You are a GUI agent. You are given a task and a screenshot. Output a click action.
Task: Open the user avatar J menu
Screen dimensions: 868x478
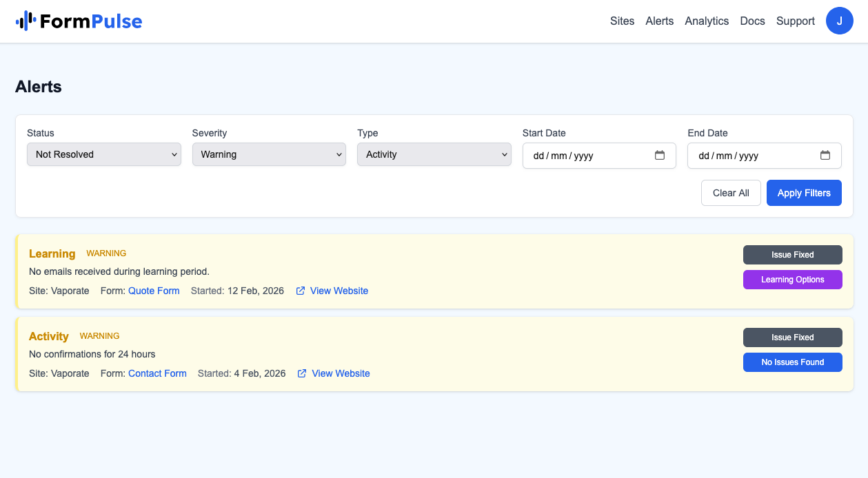coord(839,21)
